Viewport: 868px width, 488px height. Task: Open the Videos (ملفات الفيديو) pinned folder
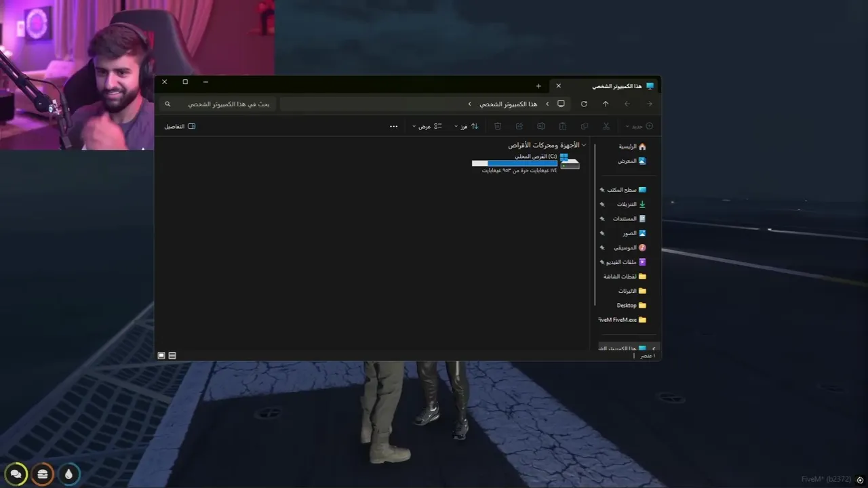[627, 262]
